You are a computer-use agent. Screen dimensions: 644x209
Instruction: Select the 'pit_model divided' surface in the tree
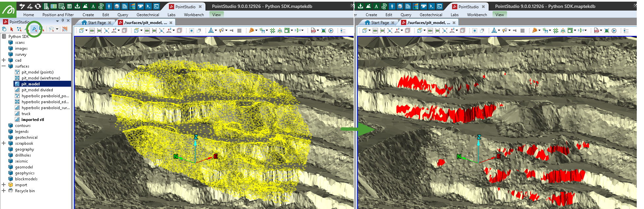[37, 90]
